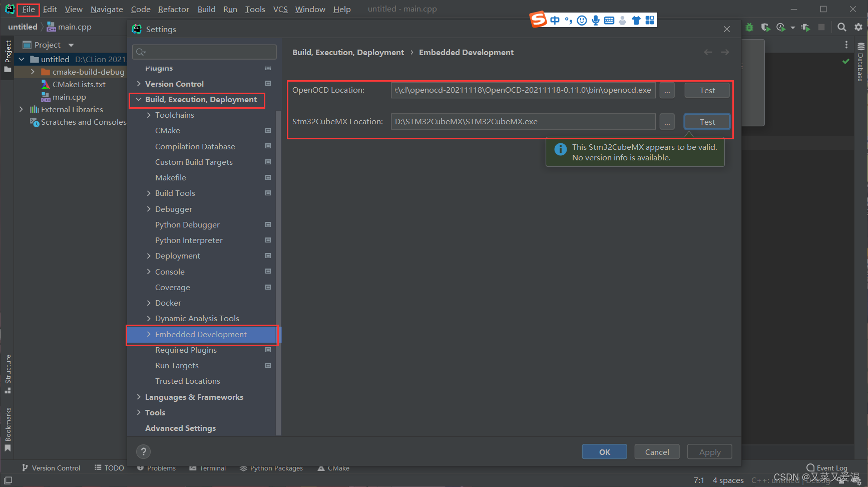Navigate forward in Settings history arrow

click(x=725, y=52)
